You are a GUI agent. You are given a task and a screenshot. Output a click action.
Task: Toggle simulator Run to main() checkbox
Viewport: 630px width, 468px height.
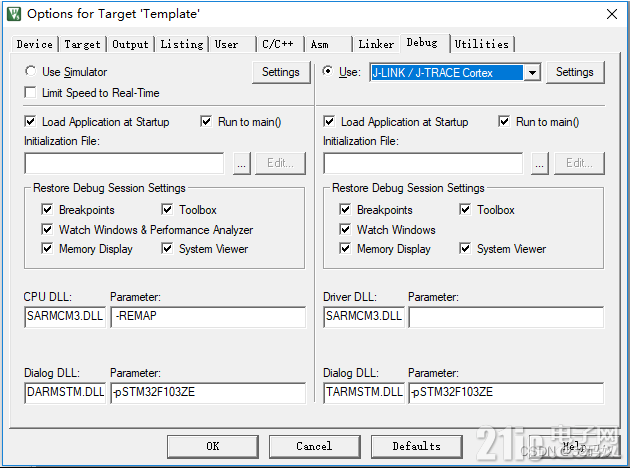pyautogui.click(x=206, y=121)
